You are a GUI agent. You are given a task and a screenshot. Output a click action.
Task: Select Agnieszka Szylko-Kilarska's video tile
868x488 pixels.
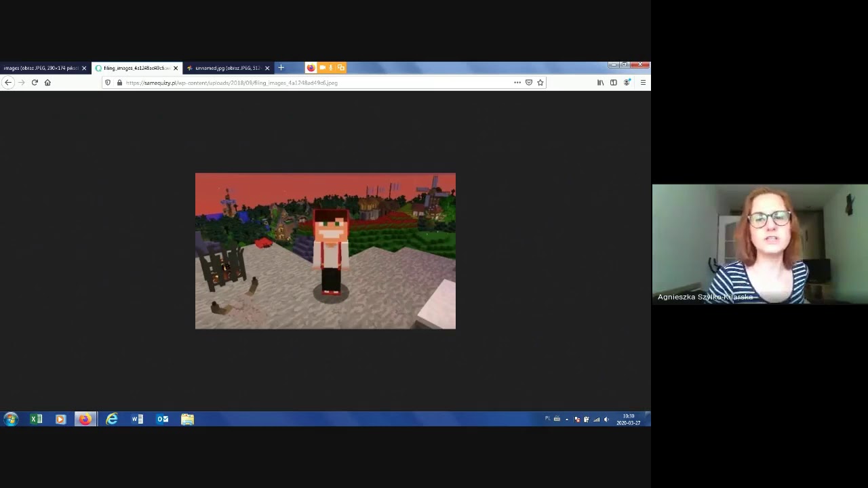coord(760,244)
